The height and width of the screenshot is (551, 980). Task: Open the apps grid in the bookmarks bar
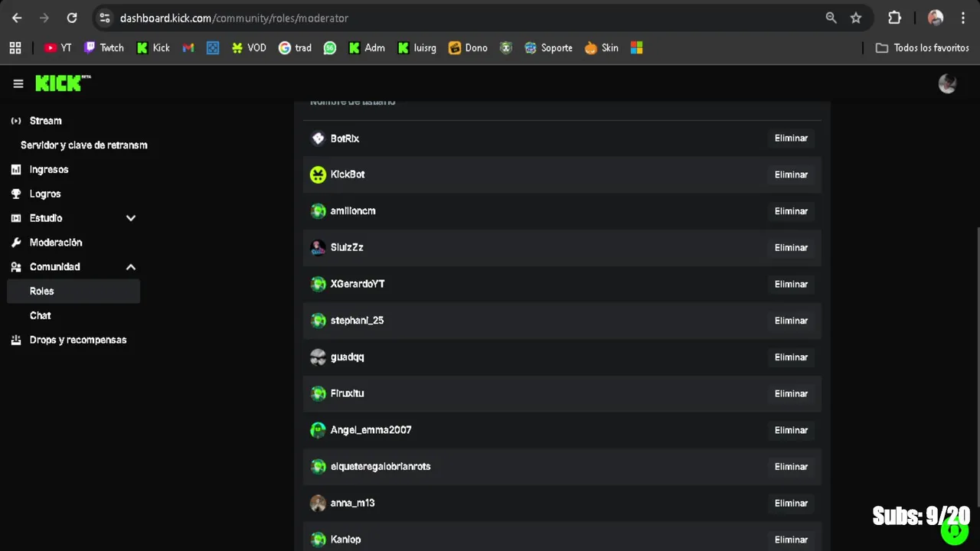(15, 47)
